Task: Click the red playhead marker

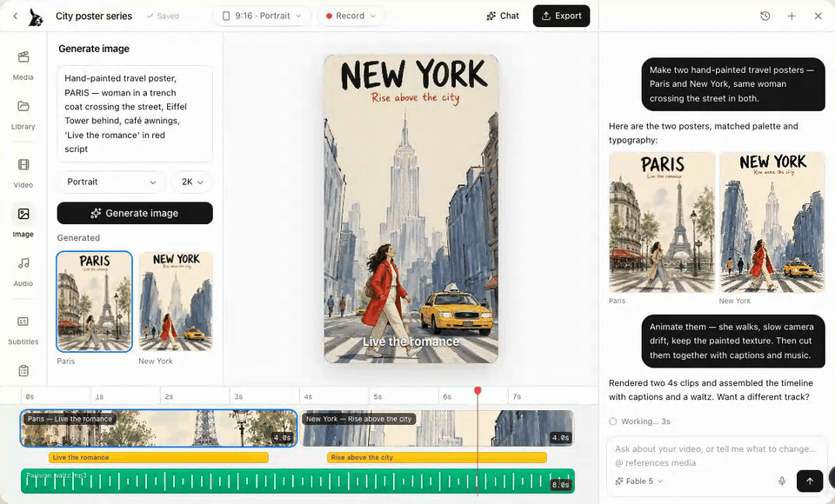Action: 478,391
